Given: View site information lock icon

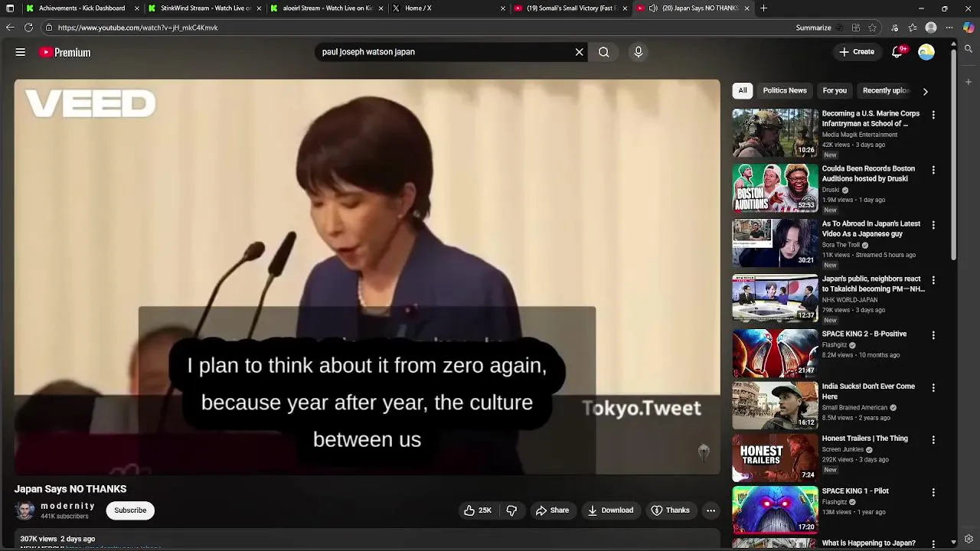Looking at the screenshot, I should tap(49, 28).
